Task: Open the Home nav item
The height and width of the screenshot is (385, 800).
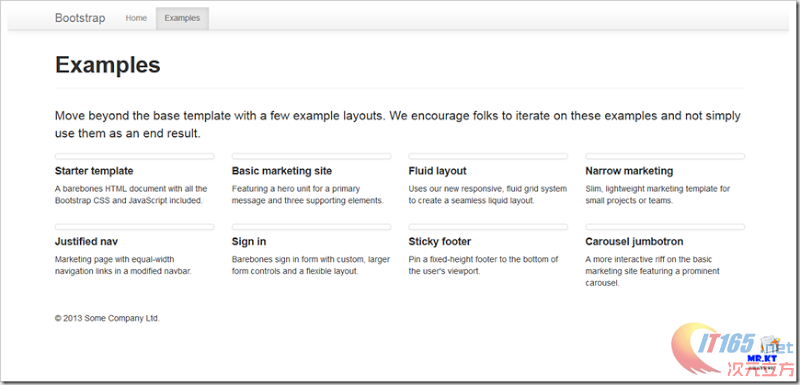Action: tap(136, 18)
